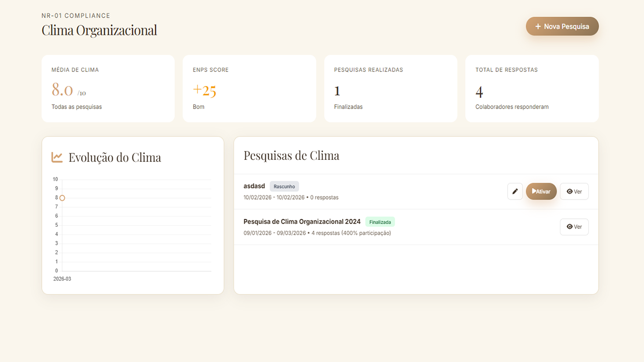Open Ver for Pesquisa de Clima Organizacional 2024

pos(574,227)
